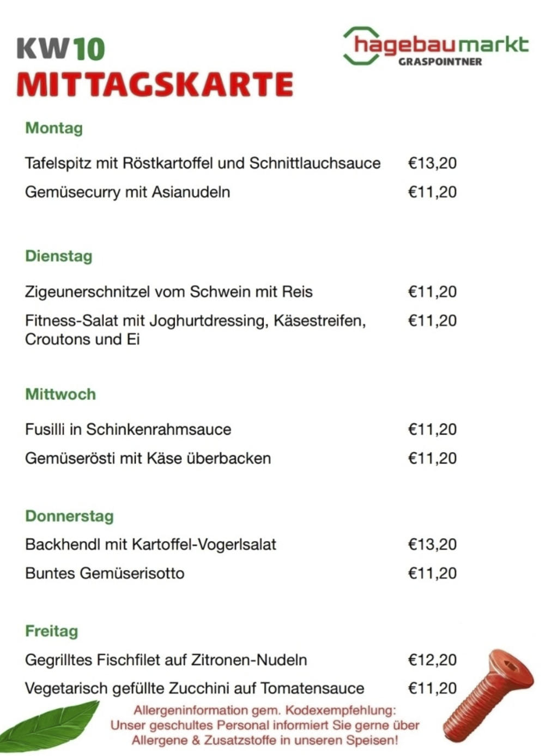Click the Backhendl mit Kartoffel-Vogerlsalat item
Screen dimensions: 545x756
point(150,544)
